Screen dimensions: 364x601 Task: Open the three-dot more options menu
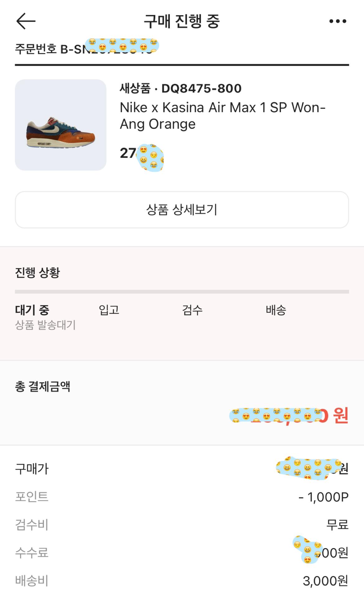coord(338,21)
